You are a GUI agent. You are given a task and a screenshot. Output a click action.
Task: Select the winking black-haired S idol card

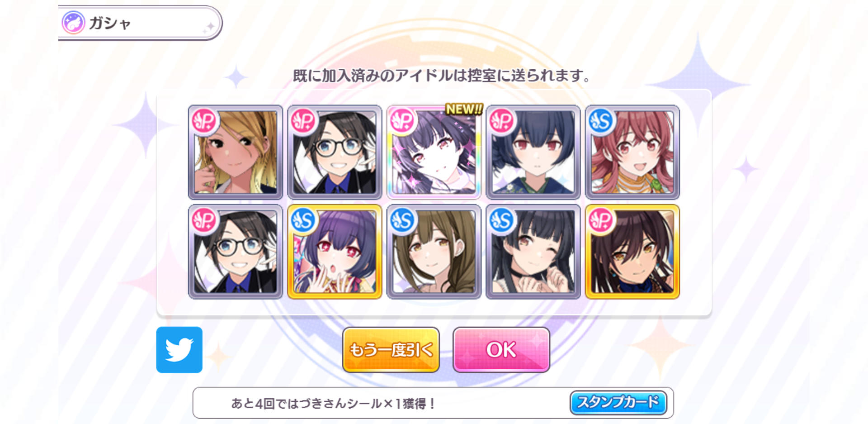coord(533,252)
